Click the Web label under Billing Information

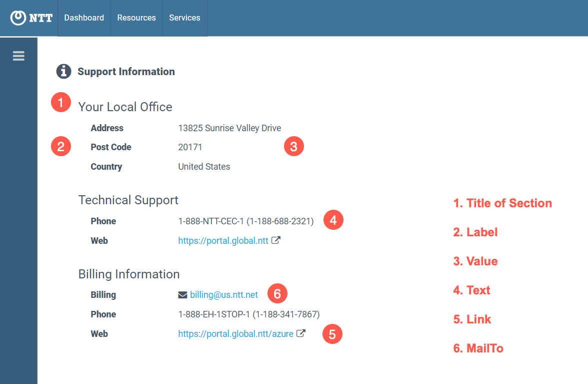click(99, 334)
